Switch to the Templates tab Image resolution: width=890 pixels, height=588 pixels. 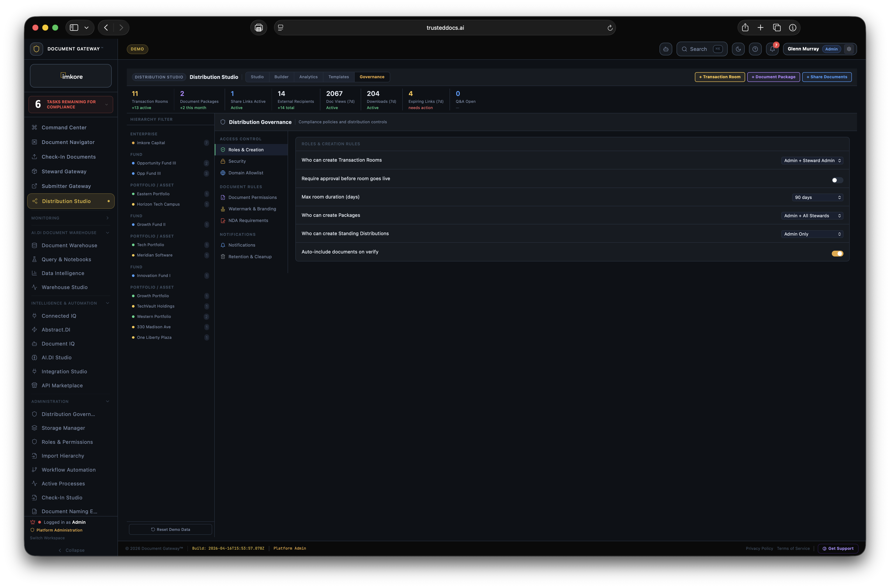click(338, 77)
